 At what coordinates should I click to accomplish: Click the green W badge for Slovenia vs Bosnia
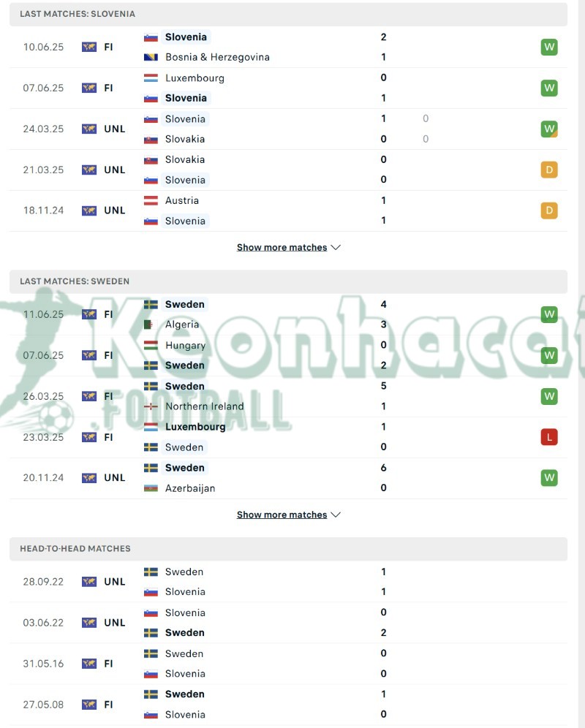[549, 47]
